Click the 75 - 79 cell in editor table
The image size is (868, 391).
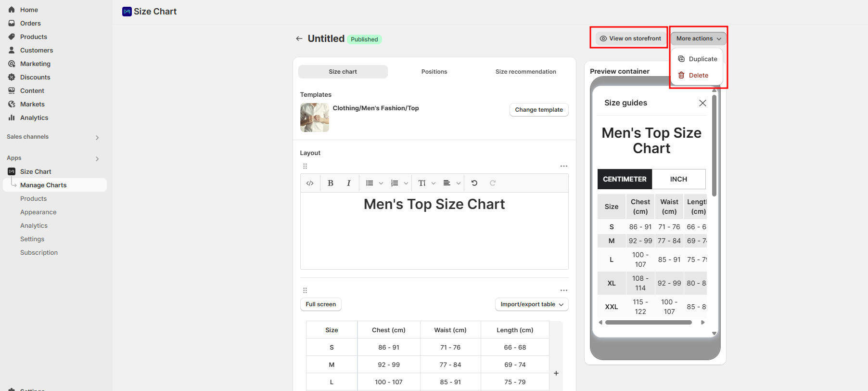pyautogui.click(x=515, y=382)
